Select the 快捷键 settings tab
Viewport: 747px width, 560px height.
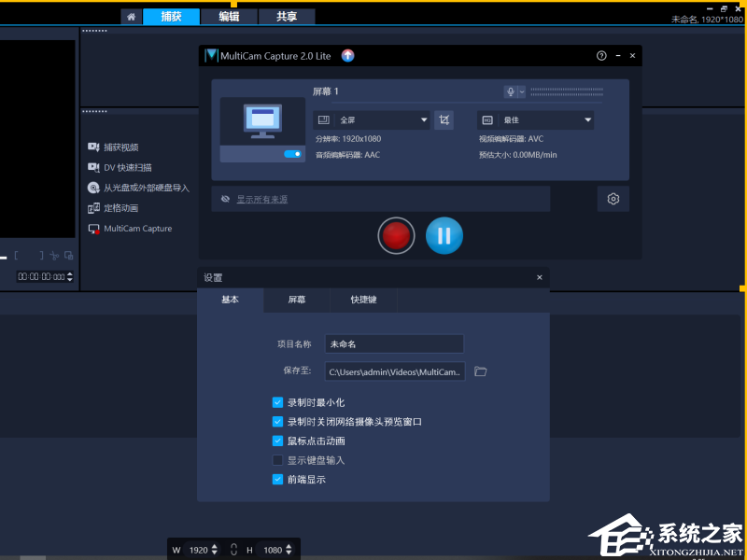click(x=363, y=300)
